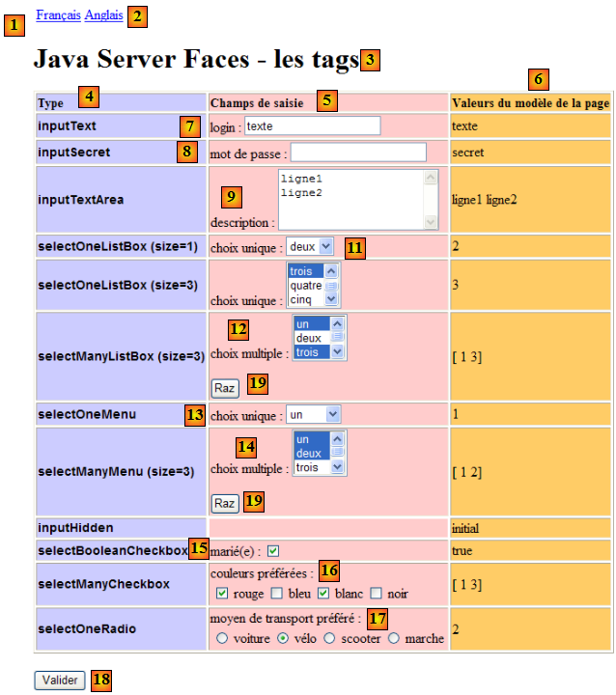Tick the noir color checkbox
616x695 pixels.
tap(378, 593)
